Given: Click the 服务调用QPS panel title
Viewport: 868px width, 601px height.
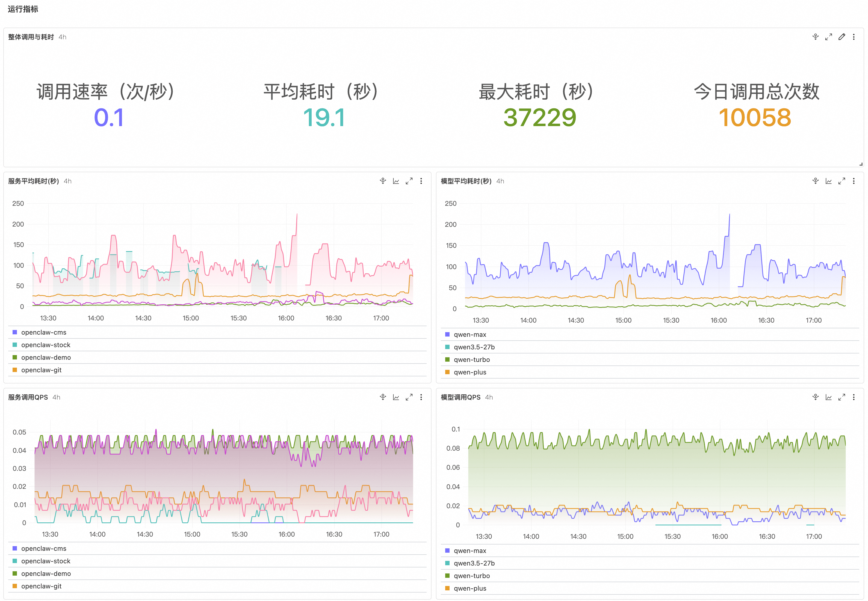Looking at the screenshot, I should [28, 397].
